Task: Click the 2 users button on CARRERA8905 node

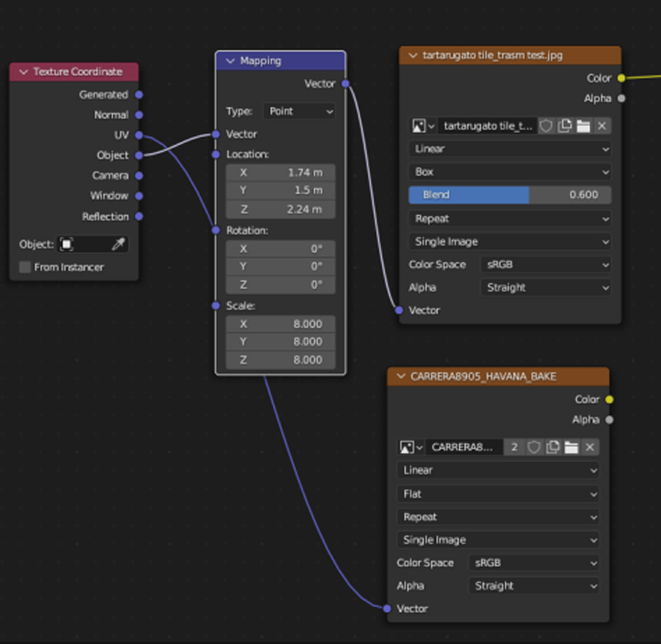Action: click(x=514, y=447)
